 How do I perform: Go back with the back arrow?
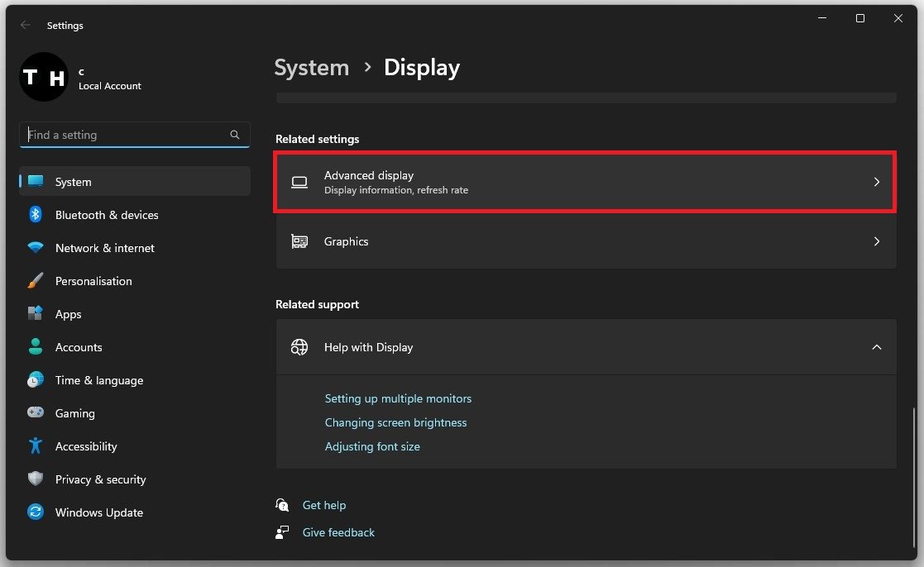(26, 26)
